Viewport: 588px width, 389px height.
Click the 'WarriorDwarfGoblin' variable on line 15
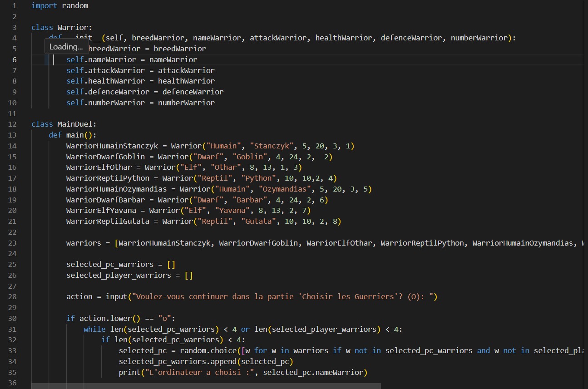pyautogui.click(x=105, y=157)
